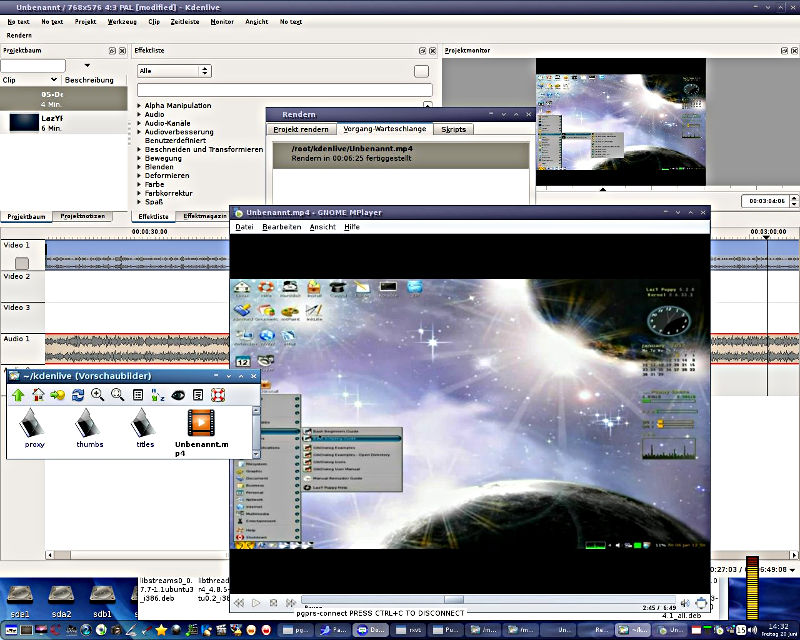This screenshot has height=640, width=800.
Task: Refresh the kdenlive folder view
Action: 78,395
